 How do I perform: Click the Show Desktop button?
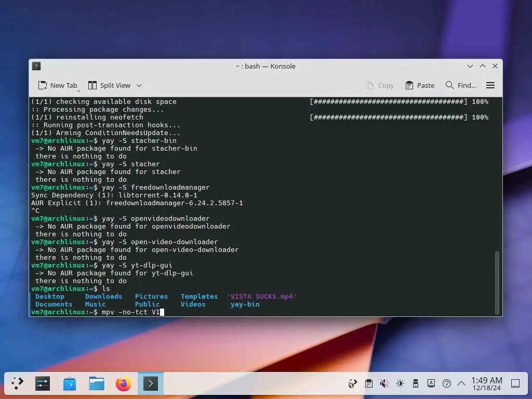tap(515, 384)
